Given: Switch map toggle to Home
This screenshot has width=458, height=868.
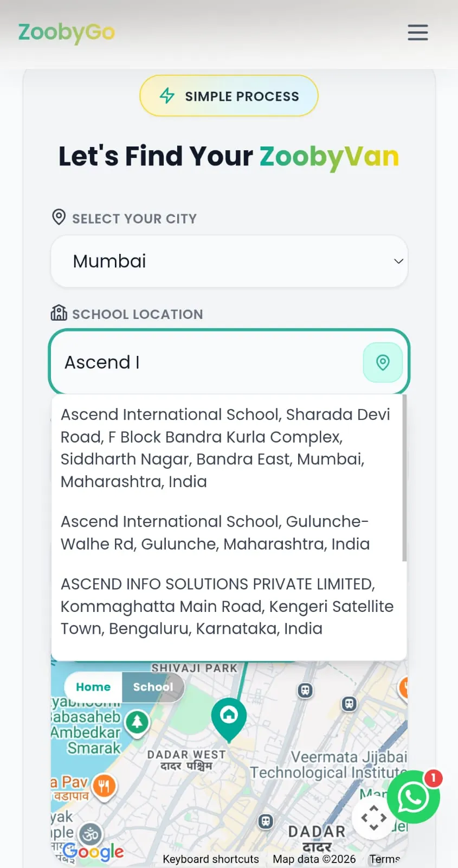Looking at the screenshot, I should (x=93, y=687).
